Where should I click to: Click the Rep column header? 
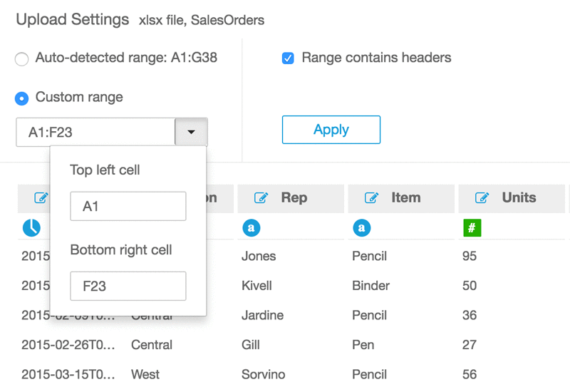pyautogui.click(x=294, y=198)
